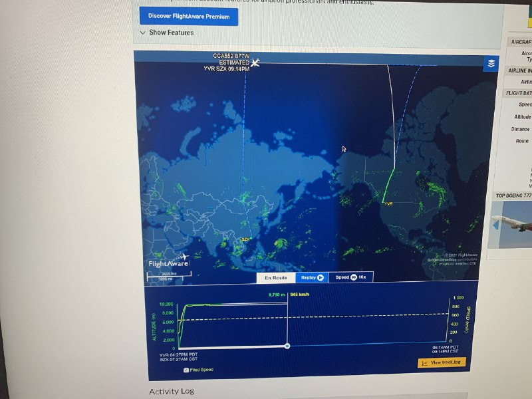Expand the Show Features section
Viewport: 532px width, 399px height.
coord(171,33)
